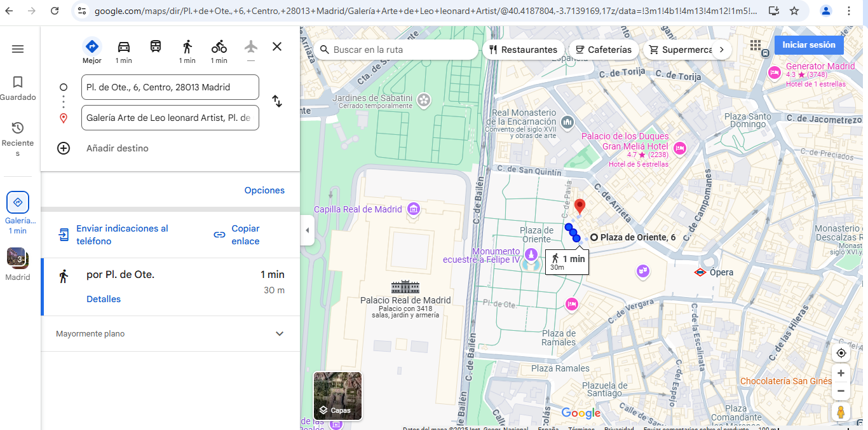Viewport: 868px width, 430px height.
Task: Collapse the side panel with arrow
Action: (x=308, y=230)
